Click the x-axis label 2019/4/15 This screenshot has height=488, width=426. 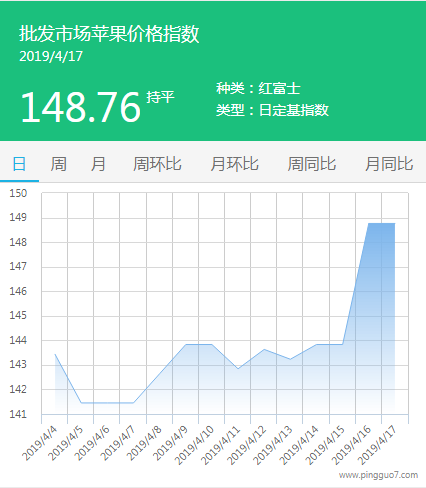[x=325, y=445]
